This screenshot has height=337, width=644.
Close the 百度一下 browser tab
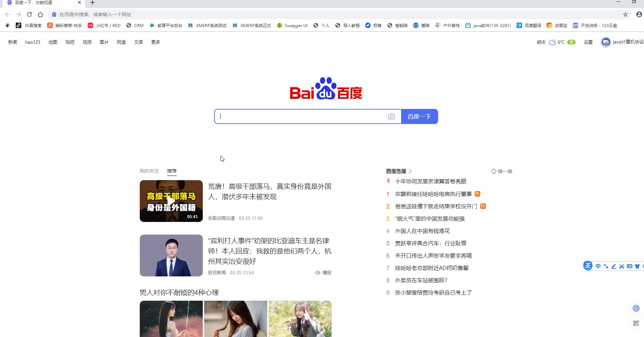(x=79, y=3)
